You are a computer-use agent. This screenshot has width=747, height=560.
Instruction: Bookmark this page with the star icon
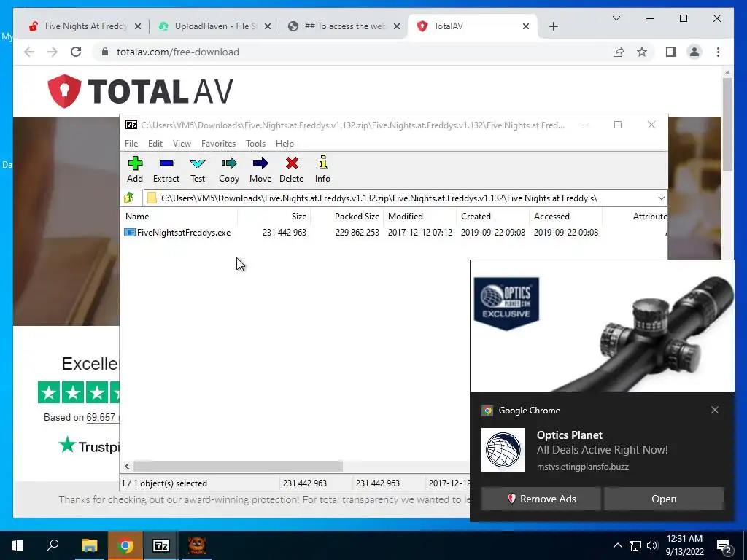click(x=642, y=52)
